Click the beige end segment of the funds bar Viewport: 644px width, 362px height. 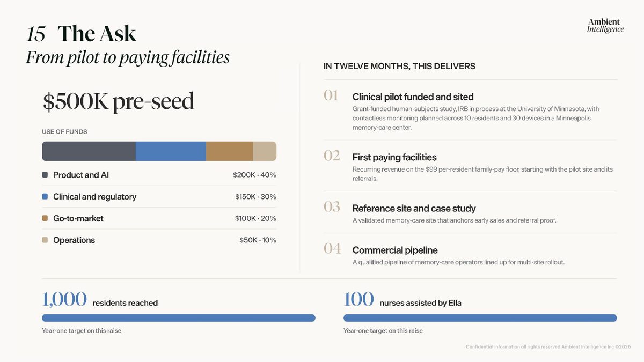pos(265,151)
